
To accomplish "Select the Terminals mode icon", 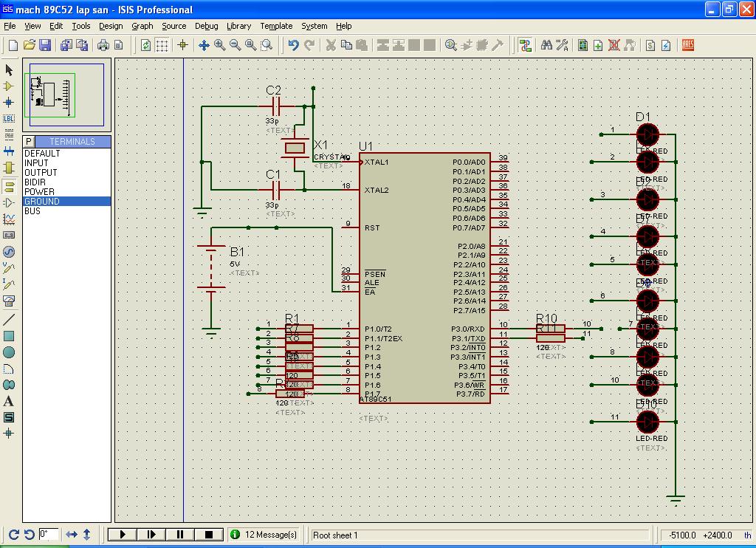I will 9,185.
